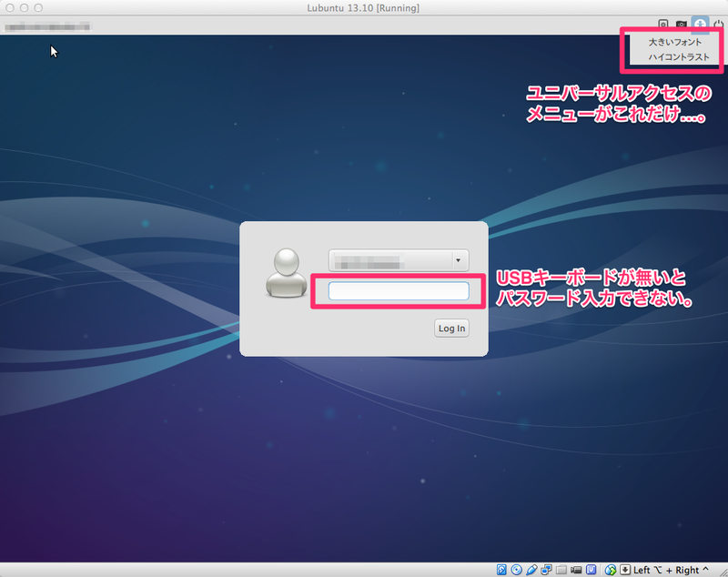This screenshot has height=577, width=728.
Task: Click the purple virtualization features status icon
Action: (x=591, y=570)
